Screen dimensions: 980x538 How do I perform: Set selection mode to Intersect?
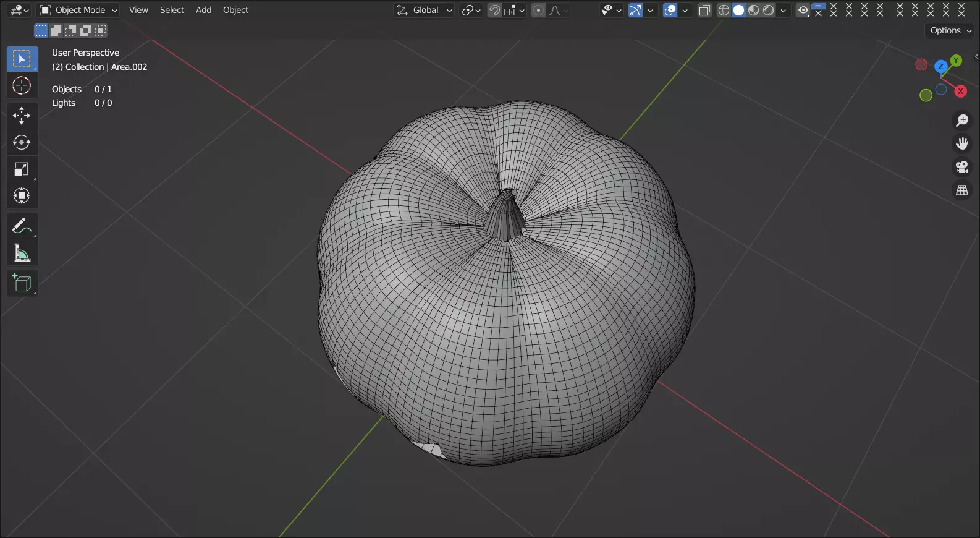101,30
